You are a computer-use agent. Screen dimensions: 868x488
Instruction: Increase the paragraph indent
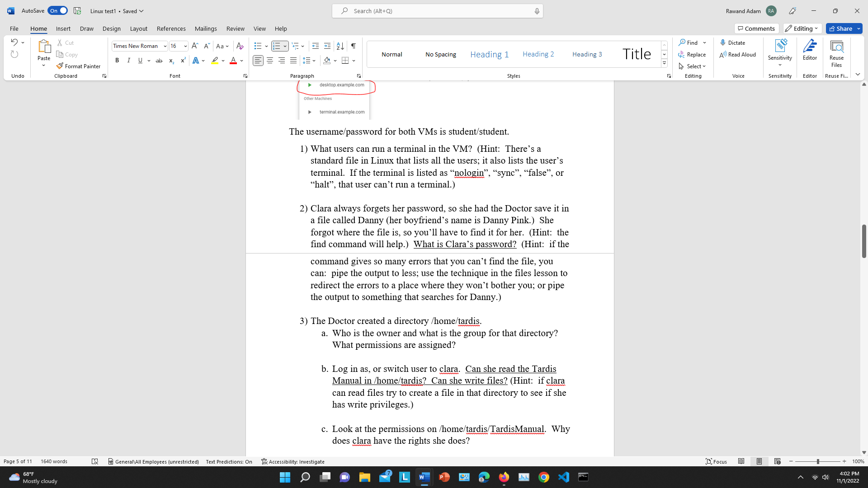pos(327,46)
